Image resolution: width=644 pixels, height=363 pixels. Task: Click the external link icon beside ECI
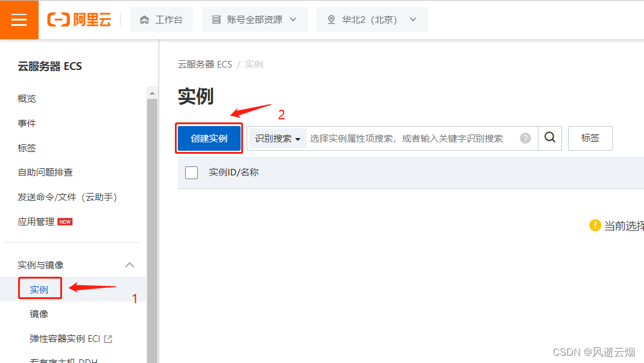(108, 339)
